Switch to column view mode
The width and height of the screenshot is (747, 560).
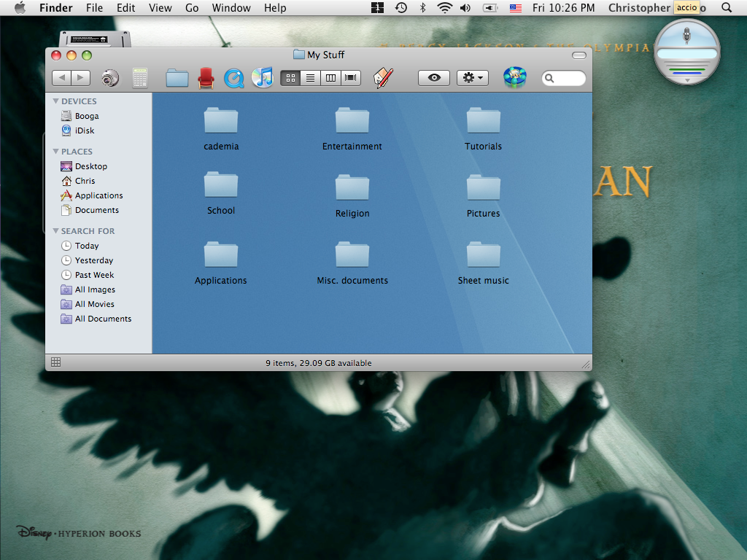point(330,77)
